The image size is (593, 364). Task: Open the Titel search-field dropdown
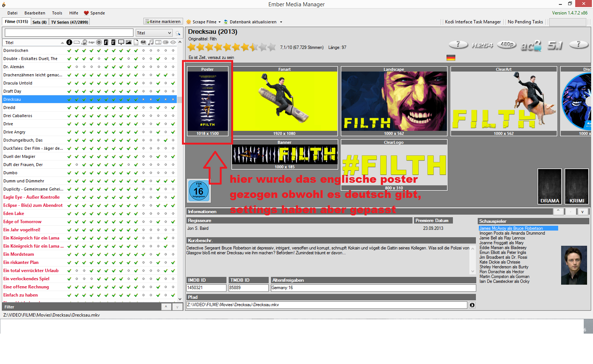pyautogui.click(x=169, y=33)
